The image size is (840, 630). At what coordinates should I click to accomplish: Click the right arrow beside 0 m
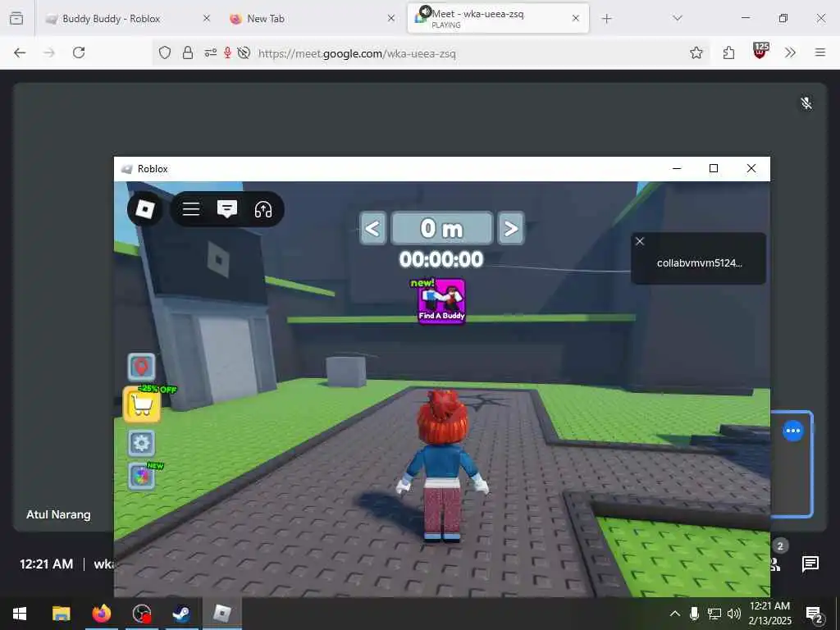click(510, 228)
